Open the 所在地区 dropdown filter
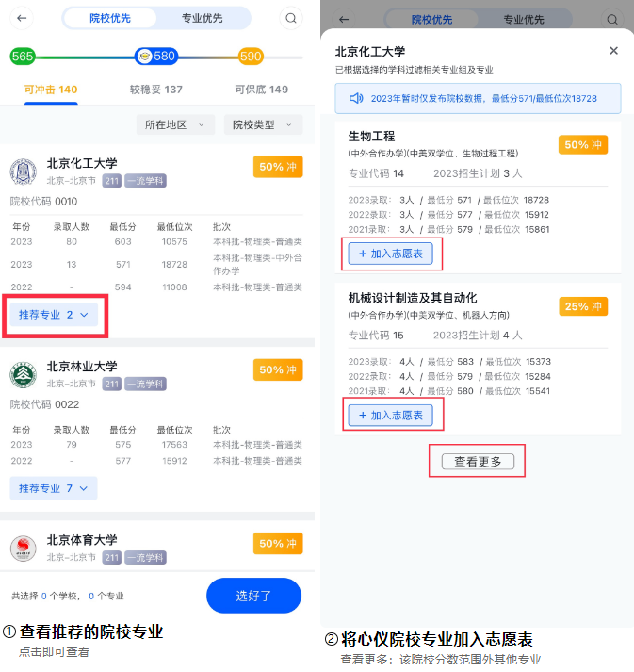The height and width of the screenshot is (672, 634). click(175, 124)
